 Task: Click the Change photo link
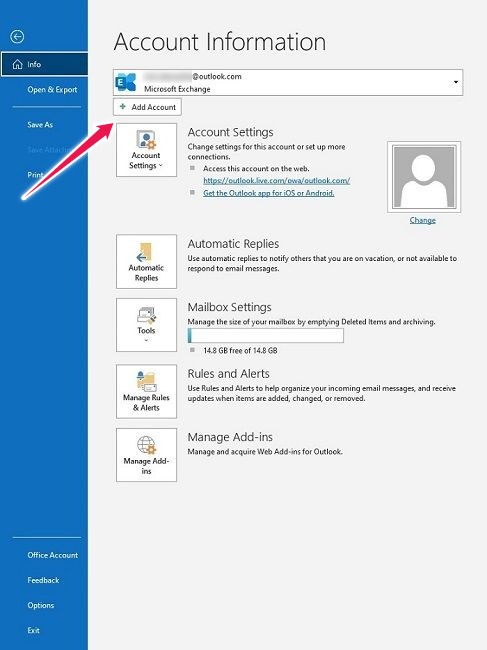(422, 220)
